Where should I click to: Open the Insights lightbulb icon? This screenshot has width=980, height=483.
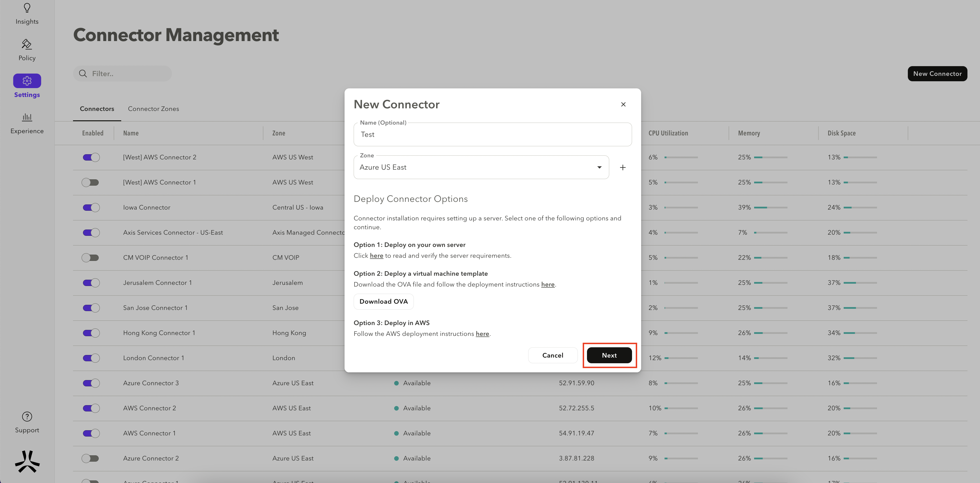(27, 8)
